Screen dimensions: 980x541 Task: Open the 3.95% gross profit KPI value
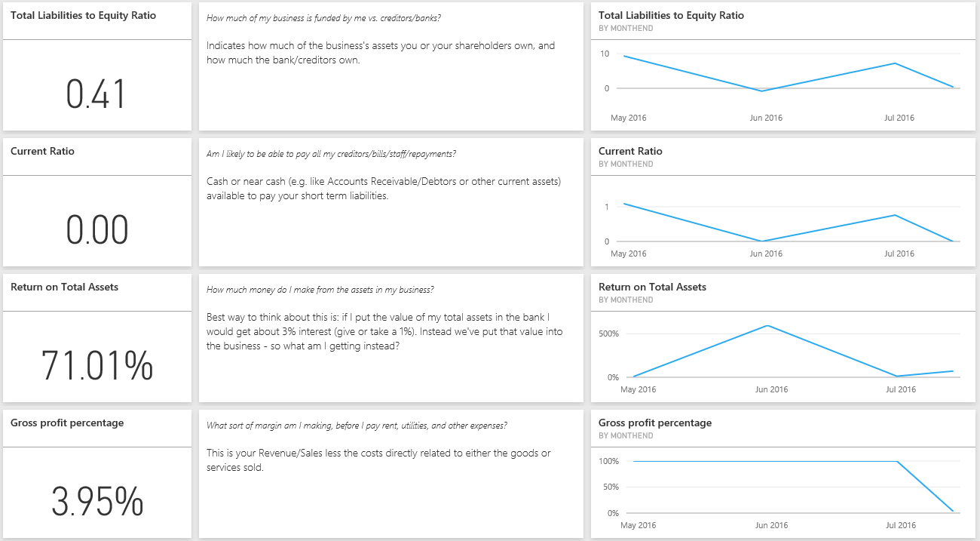pyautogui.click(x=97, y=502)
